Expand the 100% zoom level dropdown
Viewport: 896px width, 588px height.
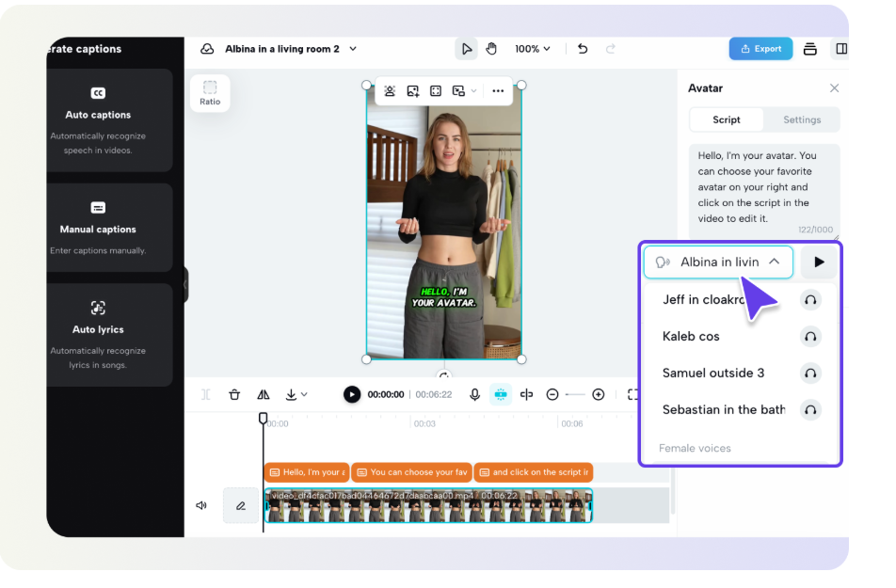[x=533, y=49]
